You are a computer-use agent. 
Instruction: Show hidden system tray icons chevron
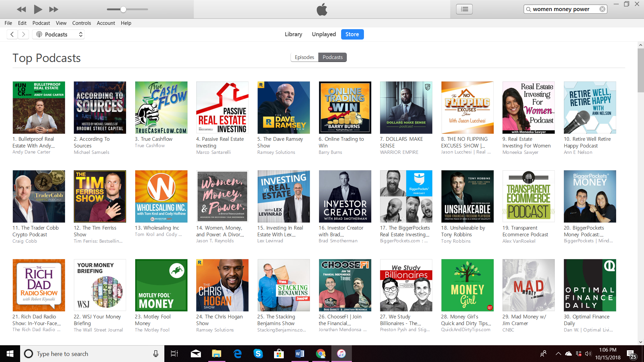coord(558,354)
